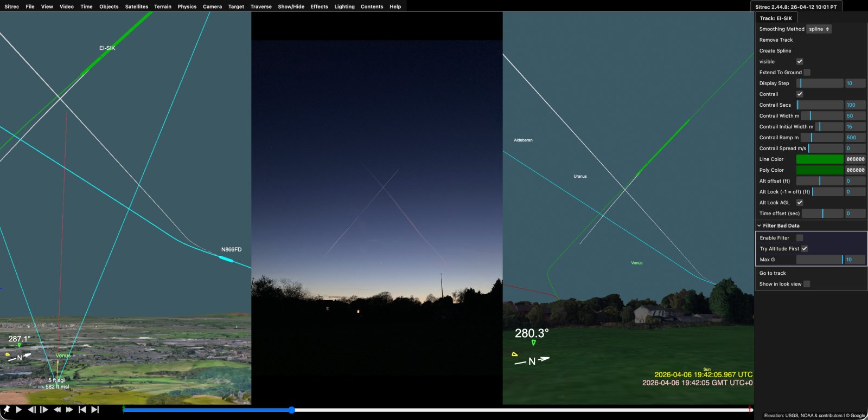
Task: Collapse the Track: EI-SIK panel header
Action: tap(776, 18)
